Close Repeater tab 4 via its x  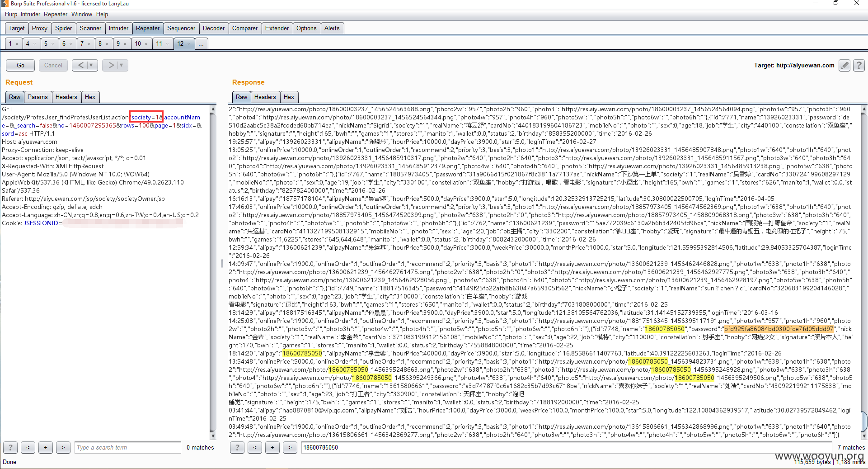click(34, 44)
